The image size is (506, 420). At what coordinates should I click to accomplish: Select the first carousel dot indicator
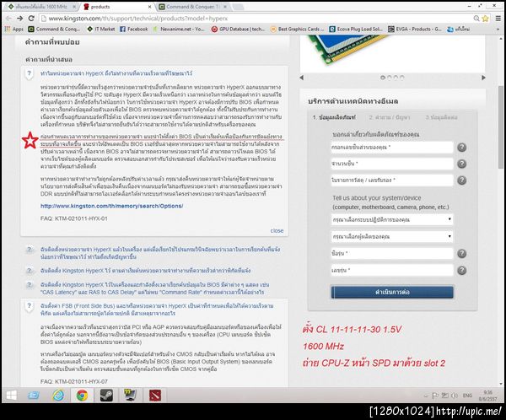383,78
